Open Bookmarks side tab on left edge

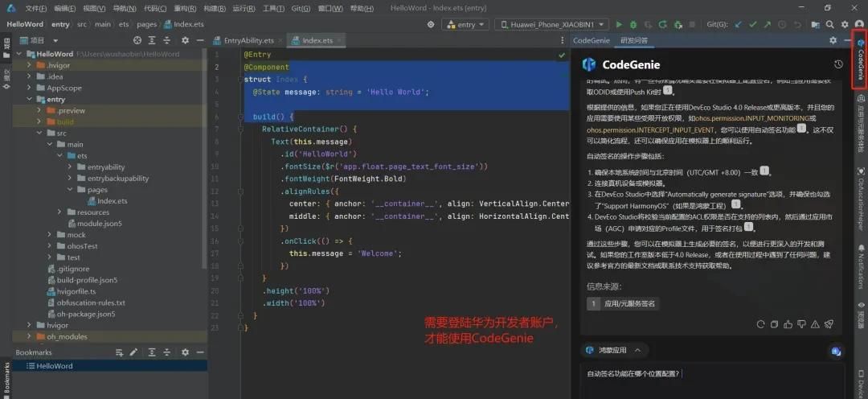click(6, 379)
